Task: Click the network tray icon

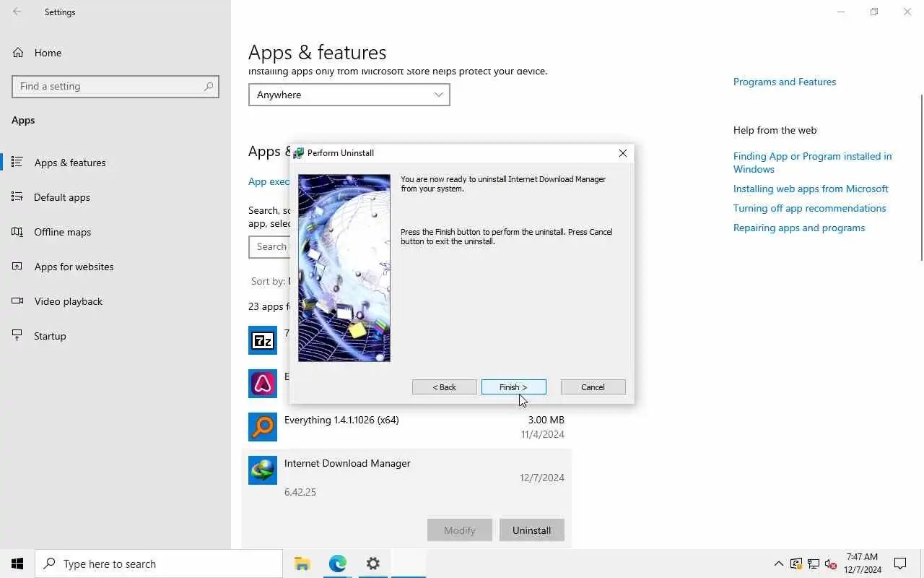Action: pos(814,564)
